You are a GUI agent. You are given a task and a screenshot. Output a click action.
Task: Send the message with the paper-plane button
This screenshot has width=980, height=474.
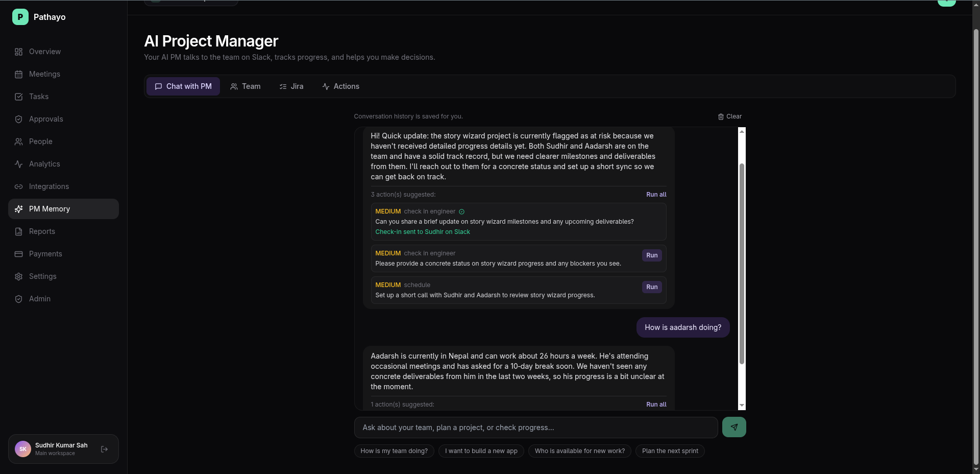pyautogui.click(x=734, y=427)
